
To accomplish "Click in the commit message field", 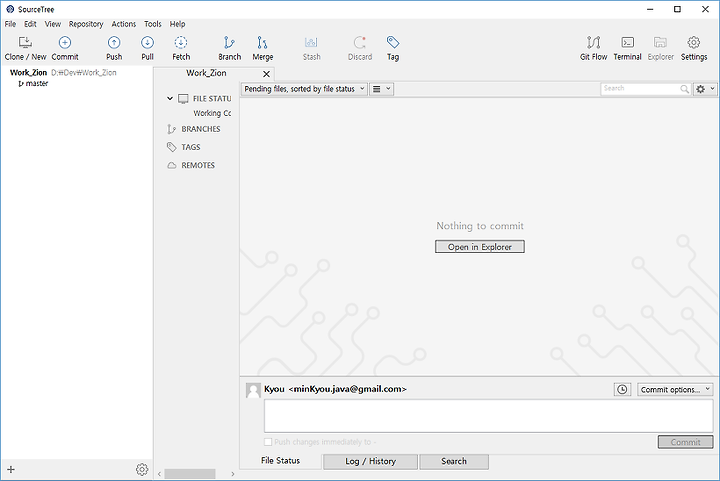I will pyautogui.click(x=489, y=415).
